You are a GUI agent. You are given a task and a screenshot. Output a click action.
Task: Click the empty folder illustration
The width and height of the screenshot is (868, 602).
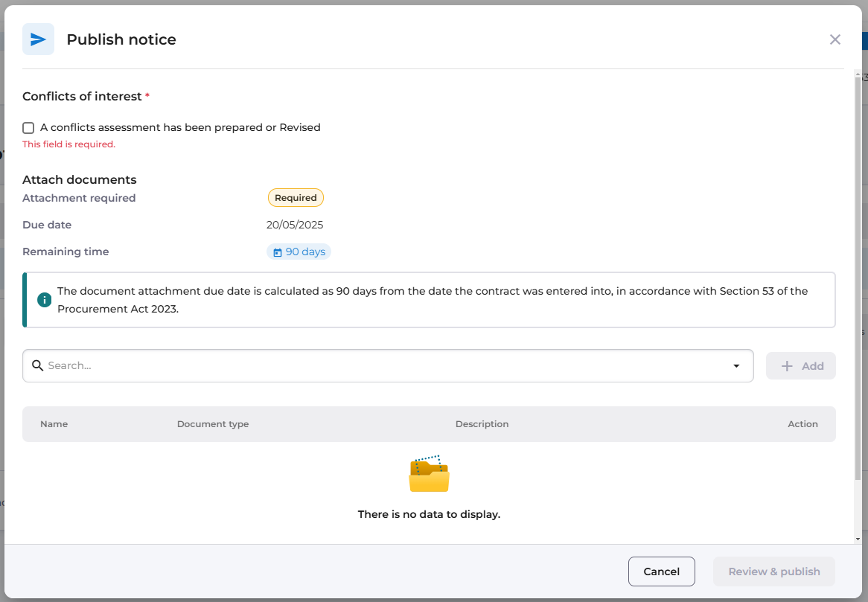click(429, 474)
